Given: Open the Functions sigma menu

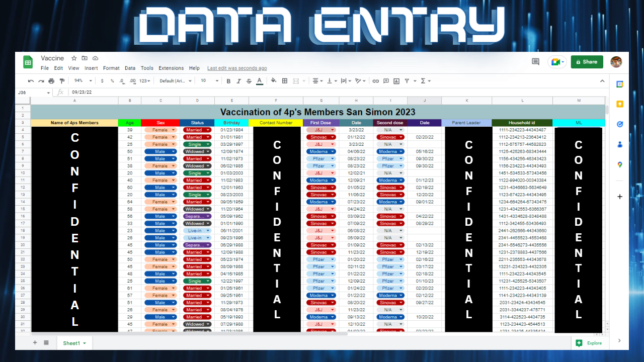Looking at the screenshot, I should (425, 81).
